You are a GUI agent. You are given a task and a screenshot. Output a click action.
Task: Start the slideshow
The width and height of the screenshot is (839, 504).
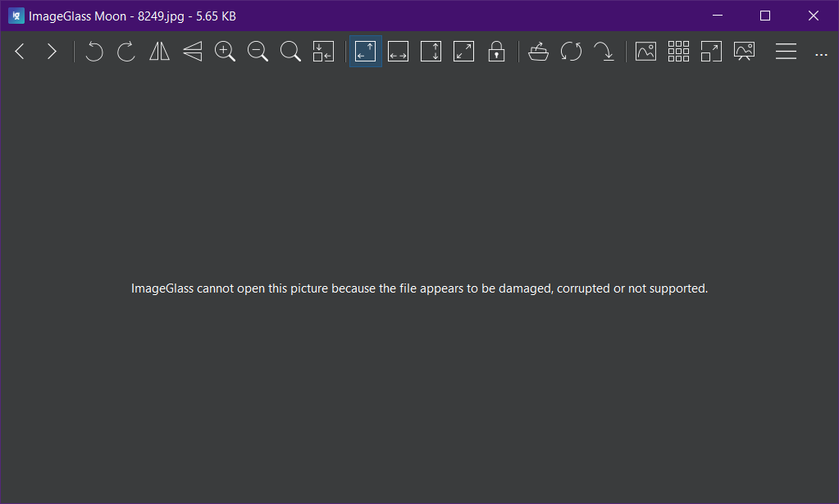744,51
